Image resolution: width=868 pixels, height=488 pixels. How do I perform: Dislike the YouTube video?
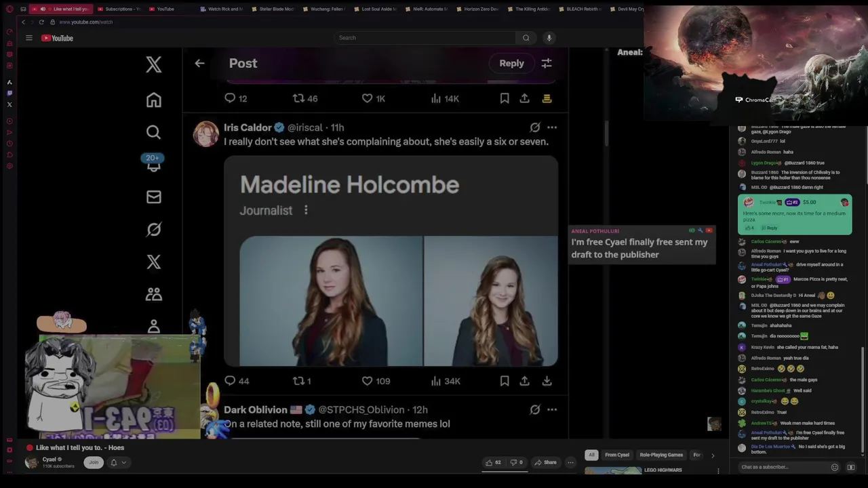517,462
